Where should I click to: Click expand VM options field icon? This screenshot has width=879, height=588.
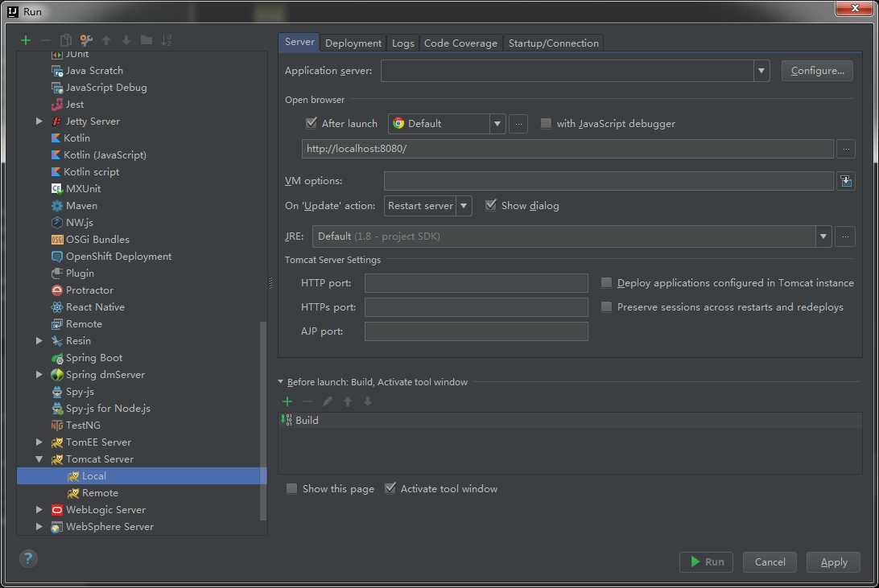(846, 181)
